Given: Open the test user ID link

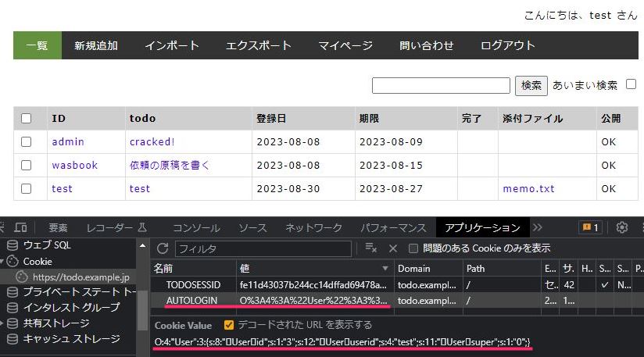Looking at the screenshot, I should point(62,188).
